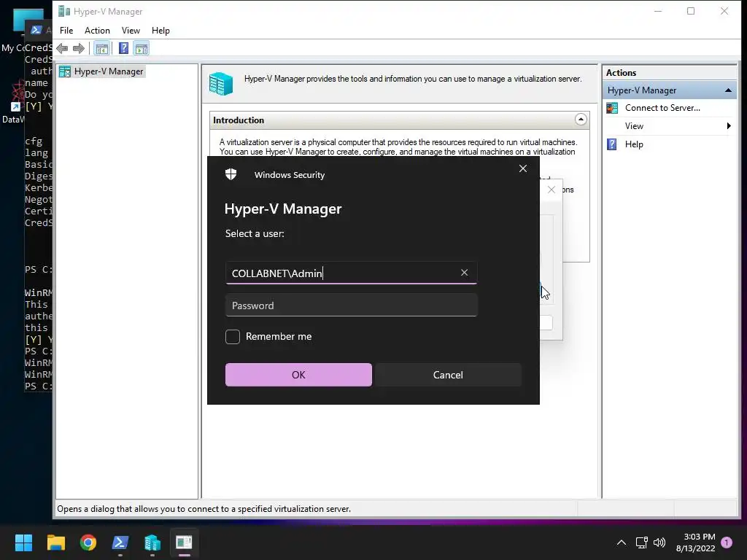The width and height of the screenshot is (747, 560).
Task: Show hidden system tray icons
Action: coord(622,542)
